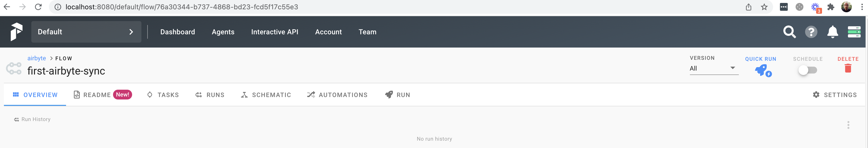Open notifications bell icon
This screenshot has height=148, width=868.
pyautogui.click(x=833, y=32)
